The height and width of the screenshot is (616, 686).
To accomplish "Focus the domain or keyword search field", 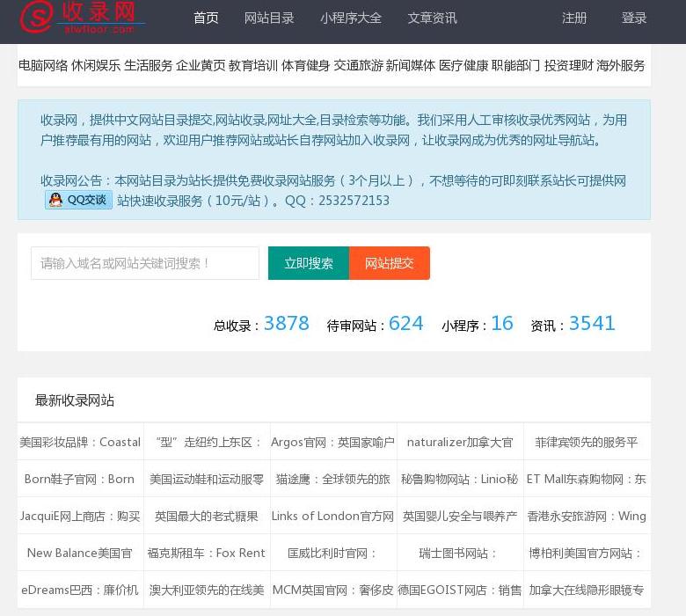I will point(145,263).
